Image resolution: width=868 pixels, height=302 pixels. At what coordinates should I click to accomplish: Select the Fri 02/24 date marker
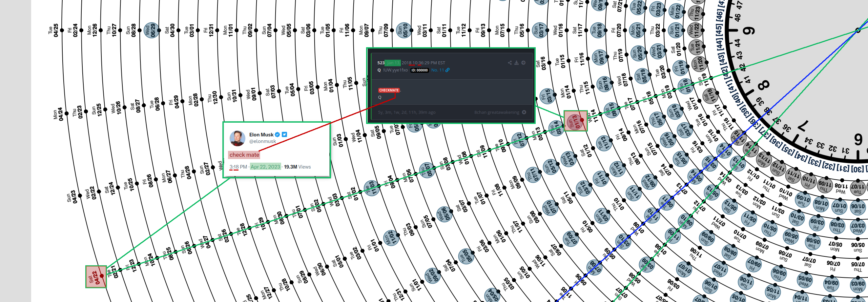click(x=72, y=30)
